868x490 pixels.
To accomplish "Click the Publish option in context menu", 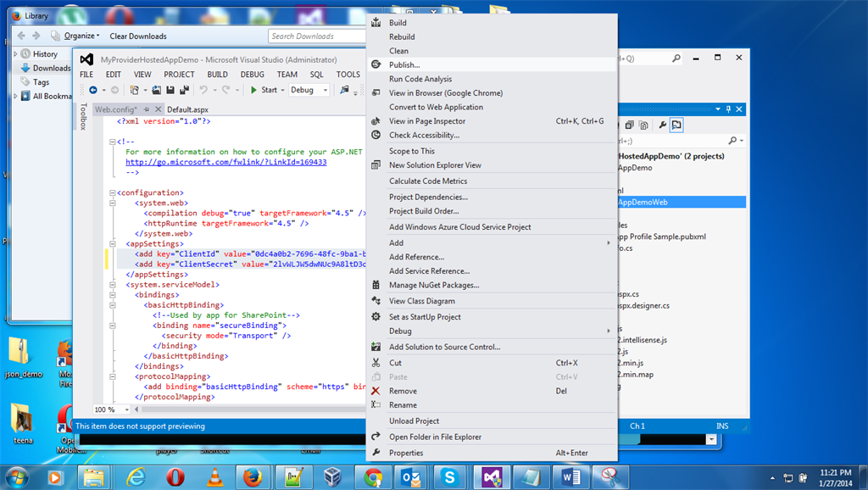I will pyautogui.click(x=404, y=65).
